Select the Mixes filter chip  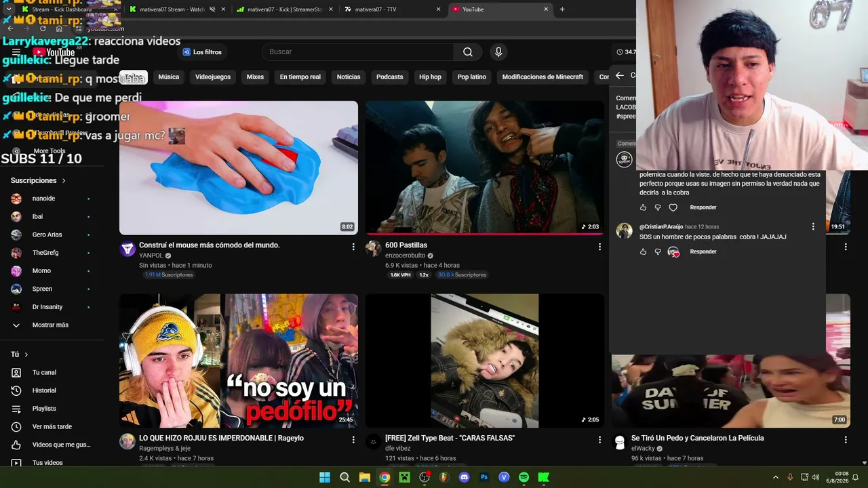[255, 77]
